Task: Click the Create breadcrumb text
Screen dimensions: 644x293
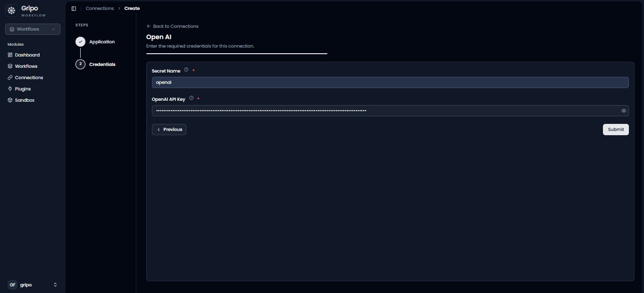Action: (x=132, y=8)
